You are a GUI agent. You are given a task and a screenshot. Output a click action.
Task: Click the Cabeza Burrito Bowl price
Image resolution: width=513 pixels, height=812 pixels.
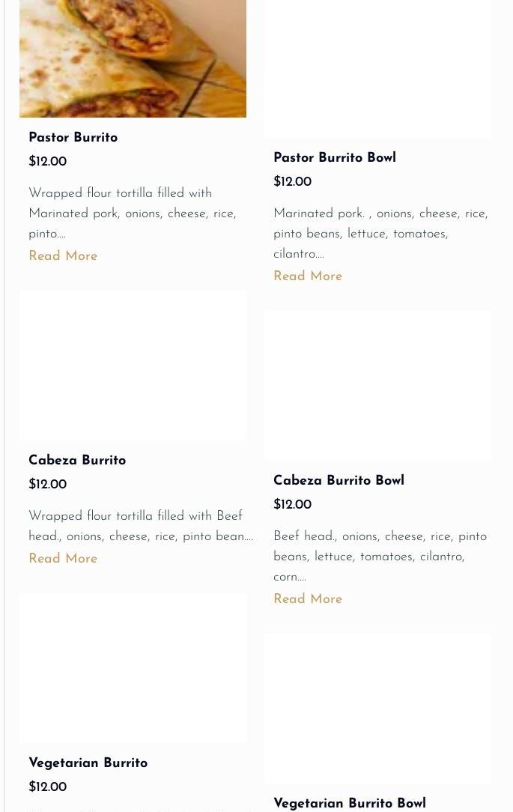pos(292,505)
